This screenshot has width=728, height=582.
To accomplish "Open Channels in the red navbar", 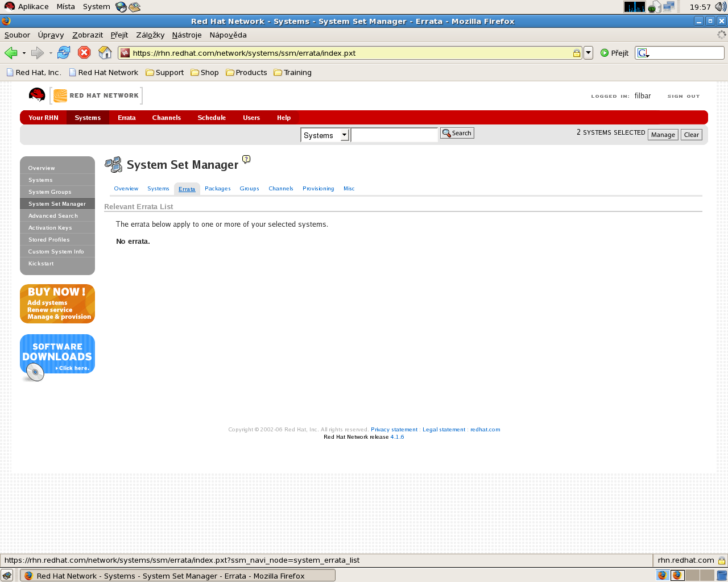I will tap(167, 118).
